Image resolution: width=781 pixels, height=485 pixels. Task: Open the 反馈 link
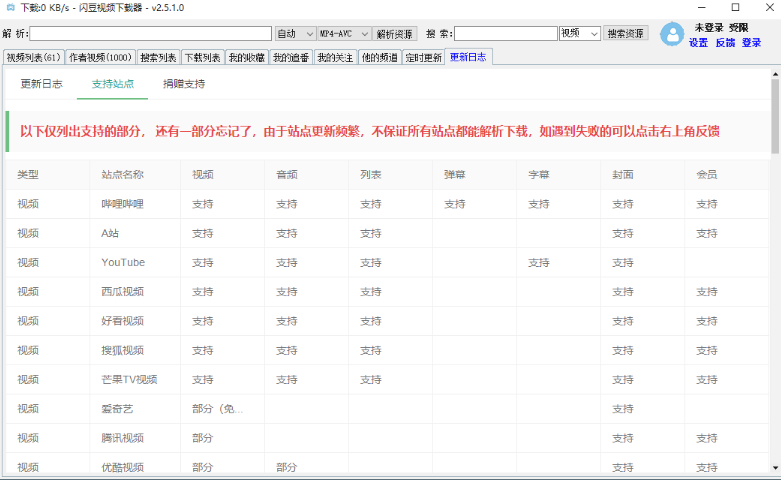(725, 43)
